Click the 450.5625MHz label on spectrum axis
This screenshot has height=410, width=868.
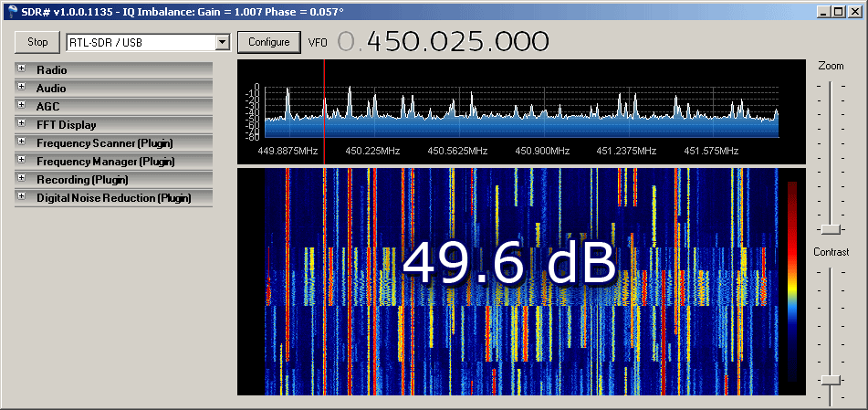pos(457,151)
